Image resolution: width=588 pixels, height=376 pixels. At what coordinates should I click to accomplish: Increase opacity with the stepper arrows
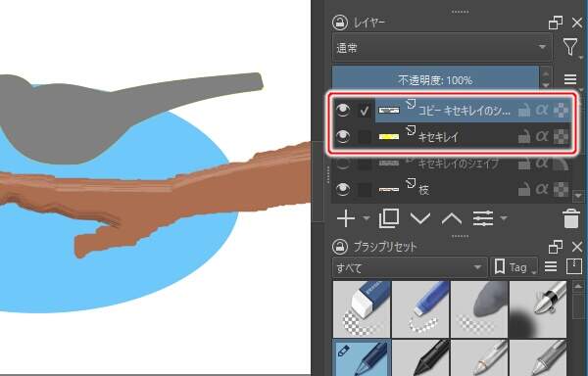[x=545, y=73]
